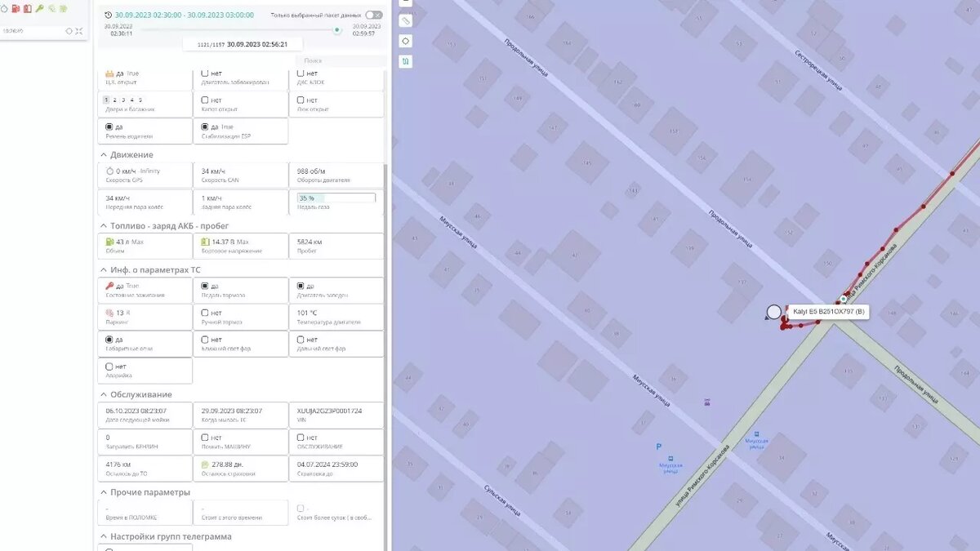Screen dimensions: 980x551
Task: Toggle the 'Ближний свет фар' checkbox
Action: click(206, 340)
